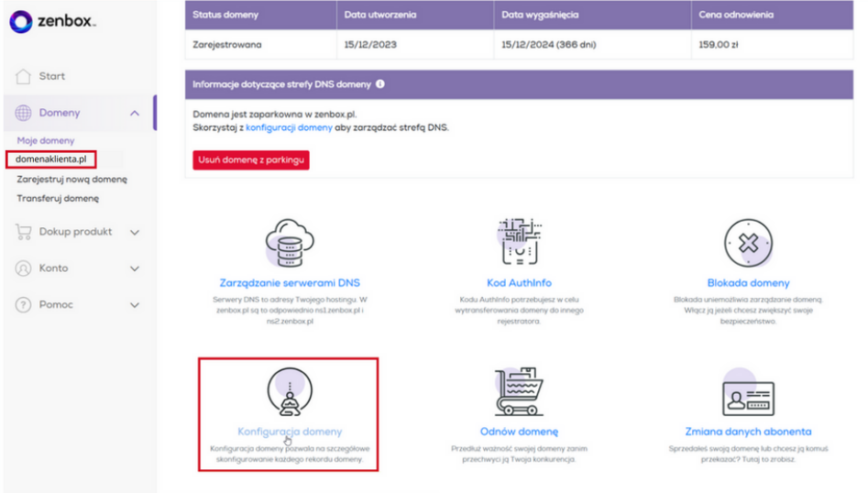Click the DNS servers cloud database icon
The image size is (868, 493).
289,242
